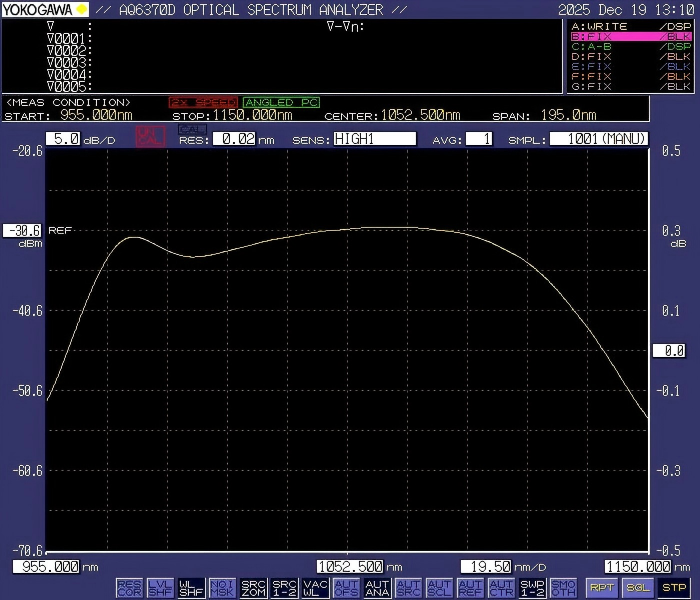Click the 1052.500 nm center wavelength field

(x=349, y=566)
